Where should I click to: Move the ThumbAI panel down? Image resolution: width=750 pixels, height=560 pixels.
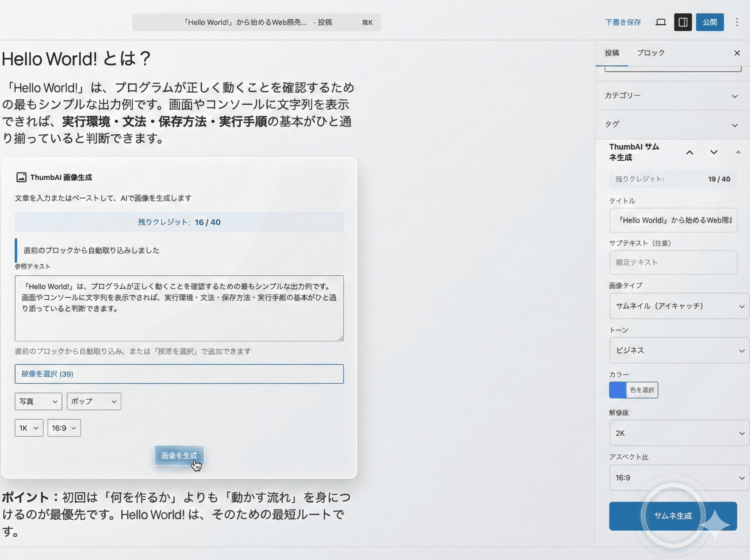[x=714, y=152]
